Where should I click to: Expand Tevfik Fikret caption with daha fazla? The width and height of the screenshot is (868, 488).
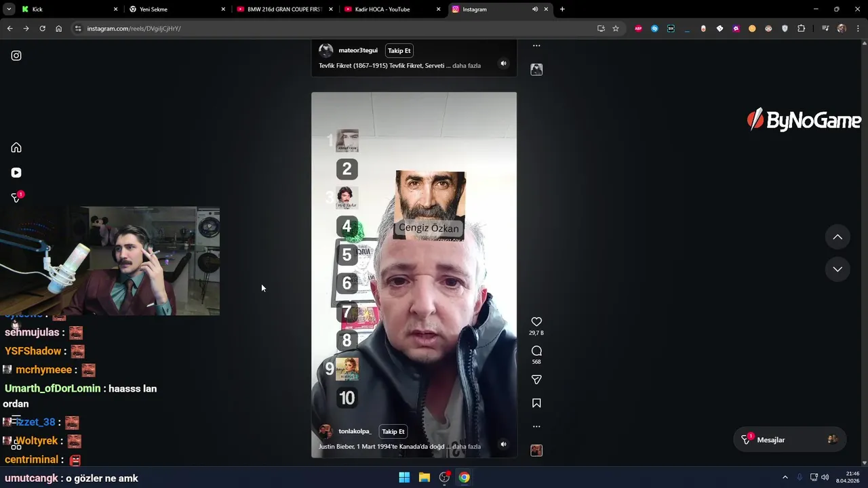(x=467, y=66)
